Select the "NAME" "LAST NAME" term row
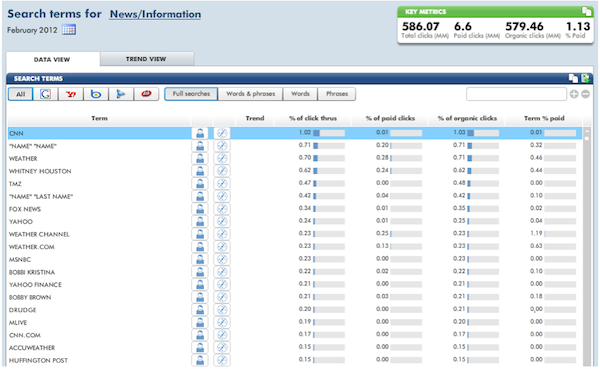 click(295, 196)
